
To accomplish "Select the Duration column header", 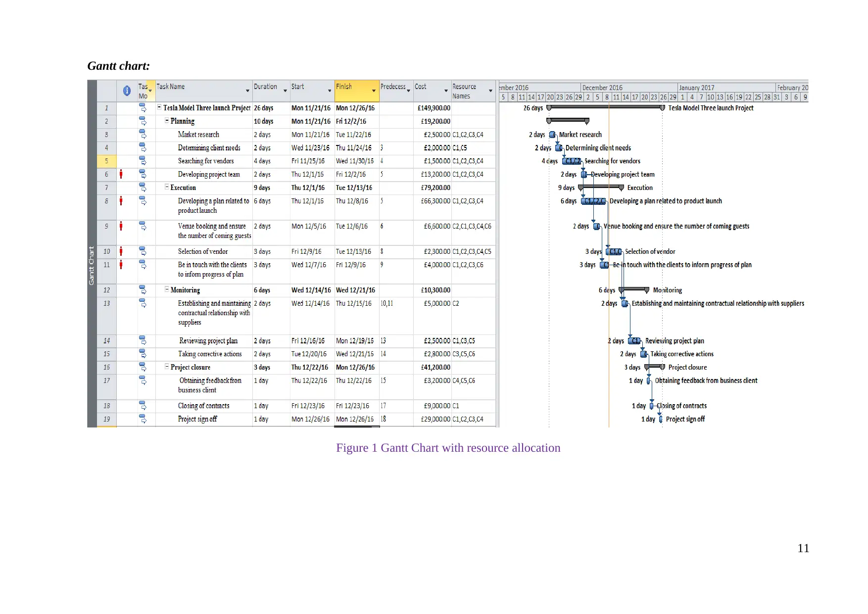I will (x=271, y=91).
